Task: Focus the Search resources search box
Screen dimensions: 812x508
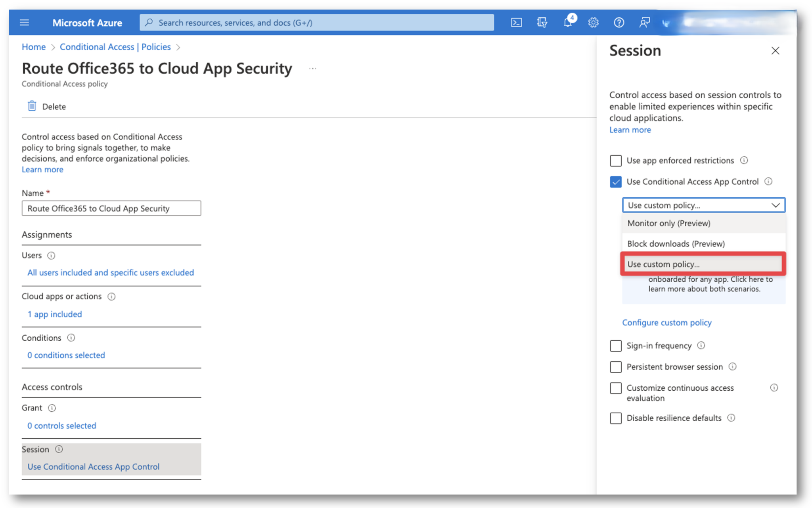Action: (317, 23)
